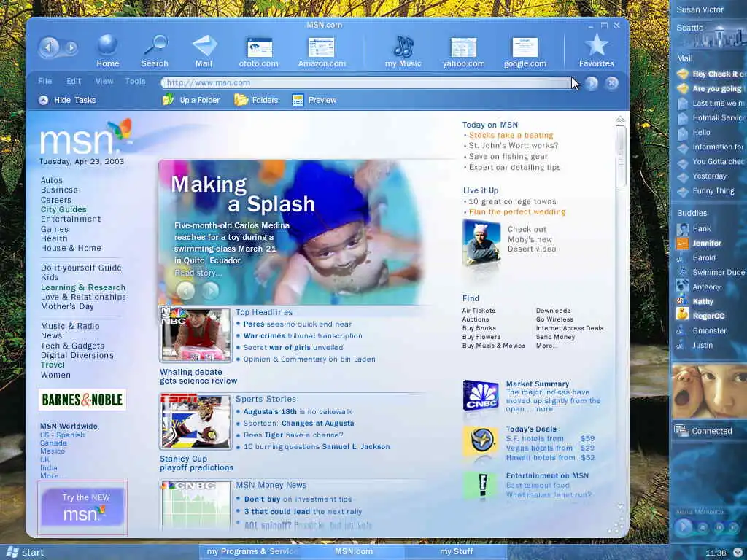Open the Mail envelope icon

pos(204,46)
